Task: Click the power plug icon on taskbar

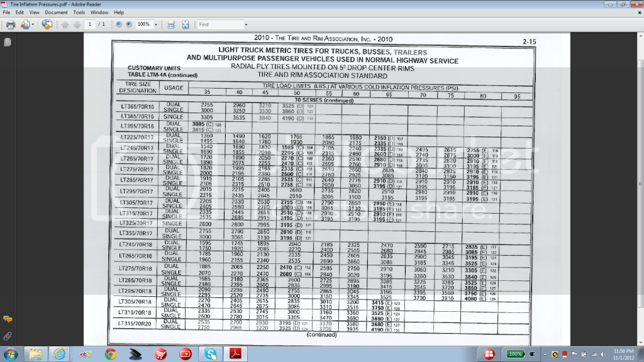Action: (x=533, y=354)
